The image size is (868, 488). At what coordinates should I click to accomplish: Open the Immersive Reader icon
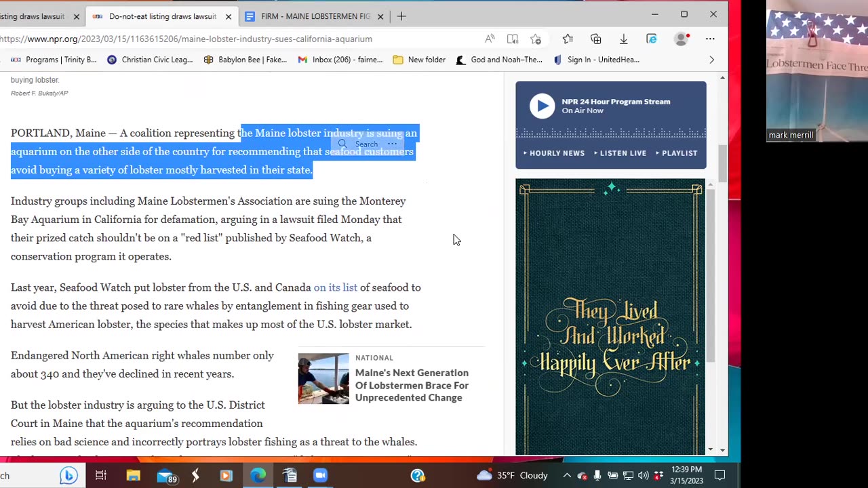point(513,39)
